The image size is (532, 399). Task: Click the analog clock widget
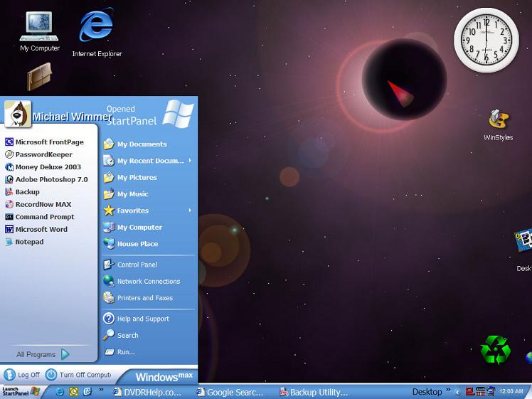pyautogui.click(x=486, y=40)
